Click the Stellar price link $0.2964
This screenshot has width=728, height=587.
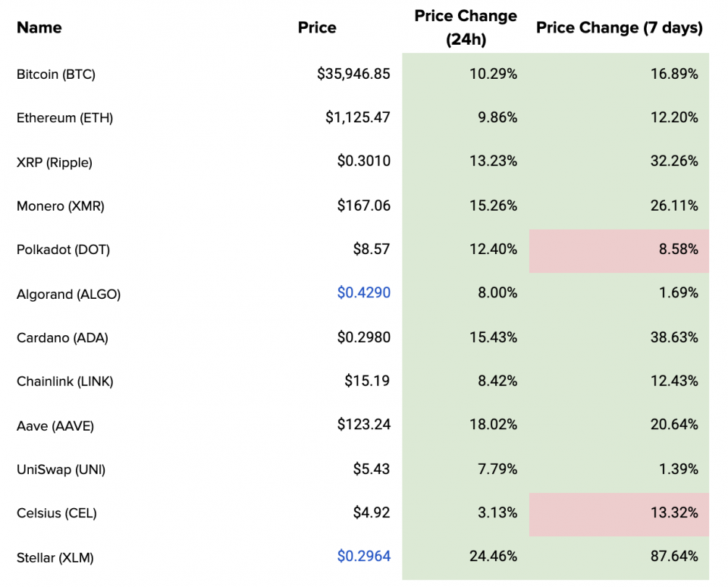[364, 557]
